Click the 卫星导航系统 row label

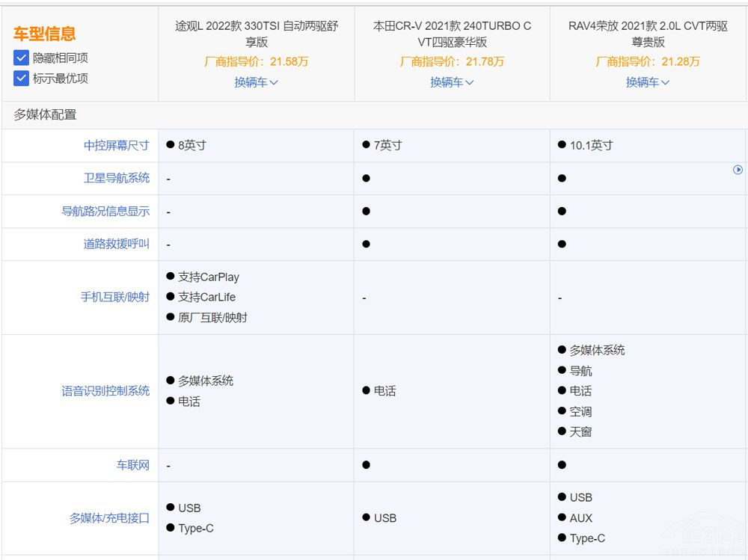click(x=116, y=178)
